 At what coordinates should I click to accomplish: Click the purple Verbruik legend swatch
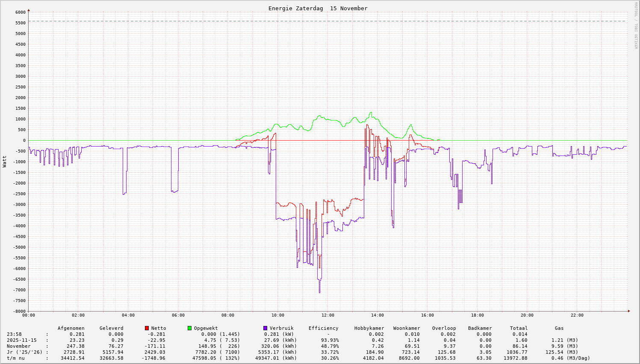tap(265, 328)
